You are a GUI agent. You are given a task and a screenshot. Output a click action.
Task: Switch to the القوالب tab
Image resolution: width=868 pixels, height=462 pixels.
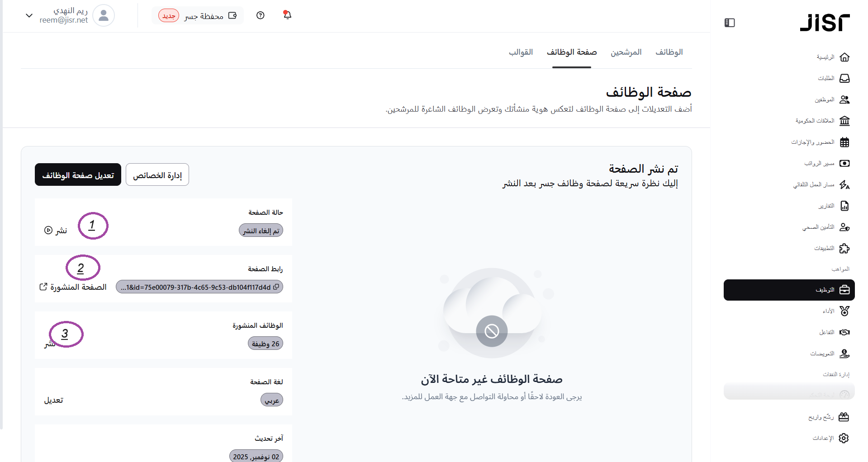point(521,52)
